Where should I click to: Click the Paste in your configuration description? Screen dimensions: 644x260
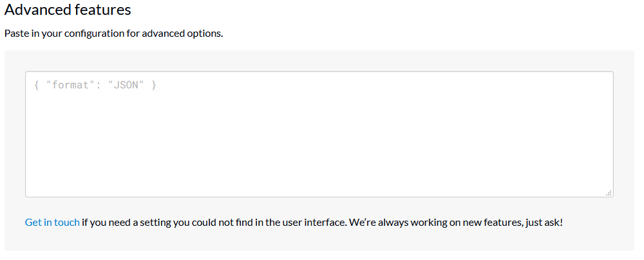(114, 34)
